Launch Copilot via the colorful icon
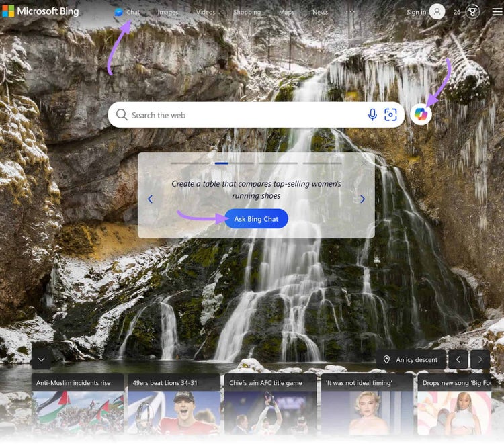The width and height of the screenshot is (504, 444). click(x=421, y=114)
